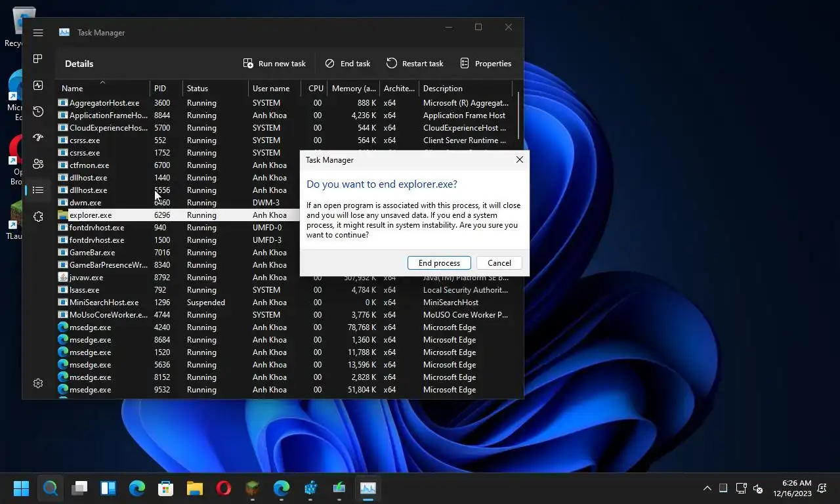
Task: Select GameBarPresenceWriter process row
Action: [x=177, y=265]
